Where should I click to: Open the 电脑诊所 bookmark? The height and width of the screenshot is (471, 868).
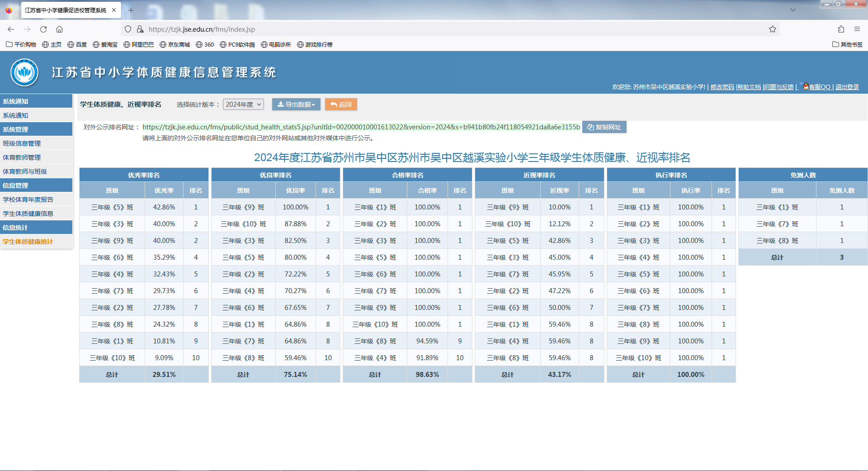tap(276, 44)
